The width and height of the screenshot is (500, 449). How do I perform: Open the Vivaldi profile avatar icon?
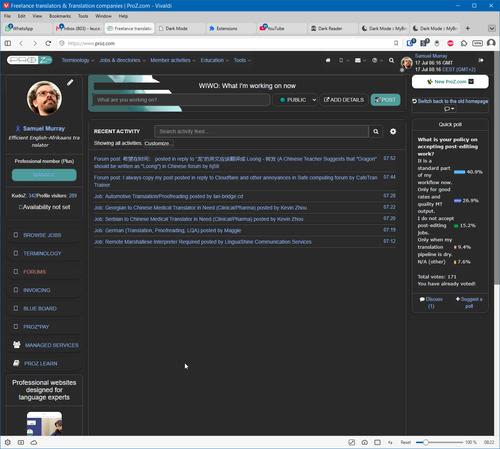click(x=491, y=43)
